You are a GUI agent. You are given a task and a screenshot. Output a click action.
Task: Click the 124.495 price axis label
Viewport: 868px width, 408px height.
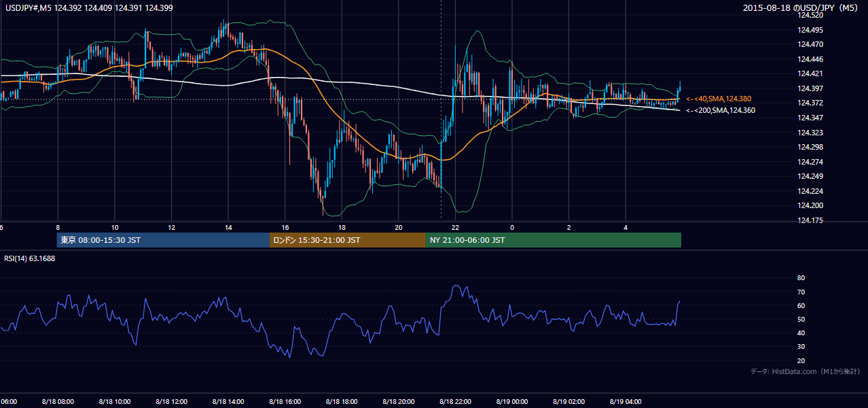(811, 30)
